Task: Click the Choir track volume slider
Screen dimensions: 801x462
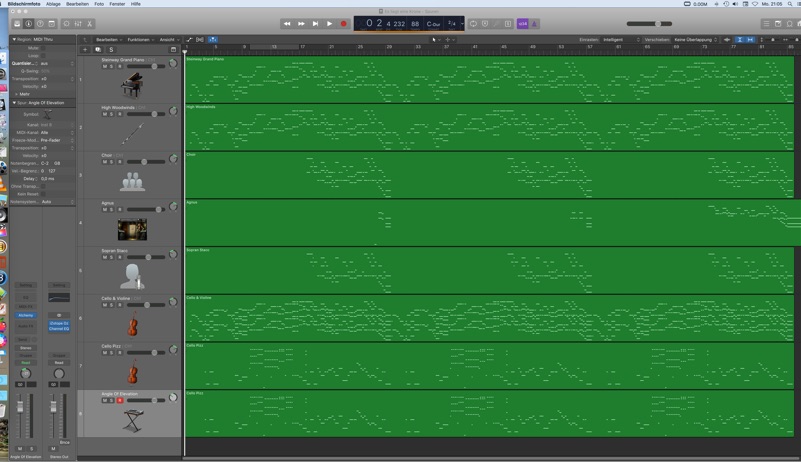Action: pos(146,162)
